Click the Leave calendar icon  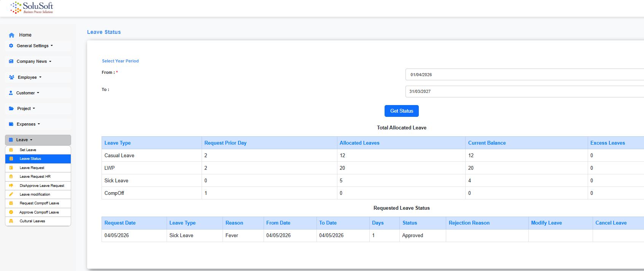[11, 140]
